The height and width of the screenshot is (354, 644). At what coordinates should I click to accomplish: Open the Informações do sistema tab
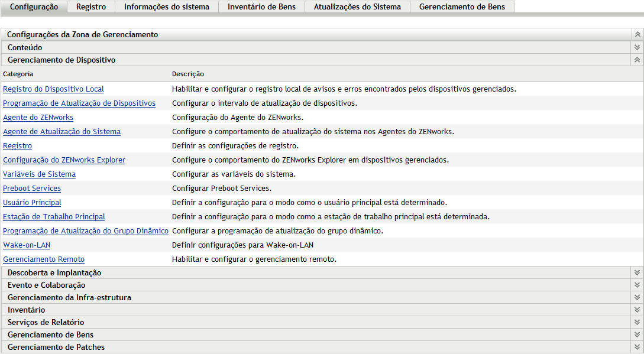pos(166,7)
